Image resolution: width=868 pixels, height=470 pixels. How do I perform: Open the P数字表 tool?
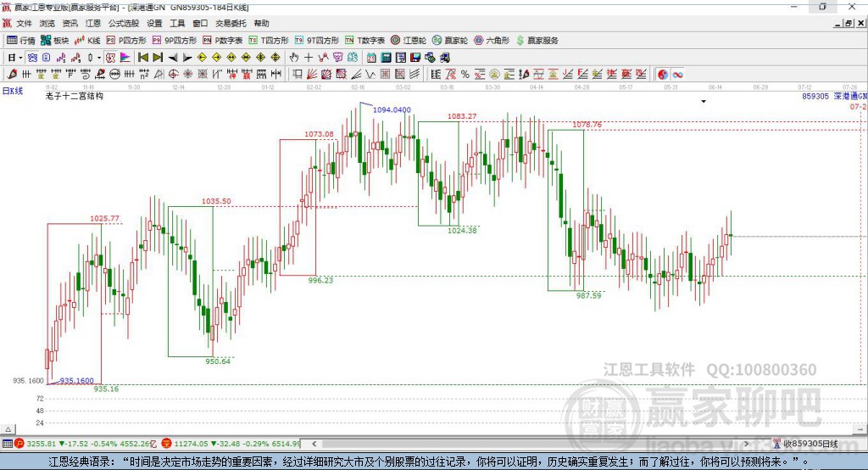pyautogui.click(x=223, y=41)
